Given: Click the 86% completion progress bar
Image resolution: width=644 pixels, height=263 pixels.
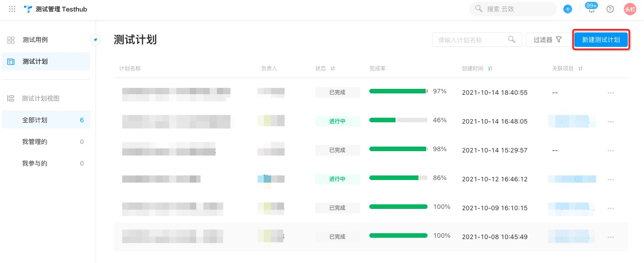Looking at the screenshot, I should click(x=398, y=178).
